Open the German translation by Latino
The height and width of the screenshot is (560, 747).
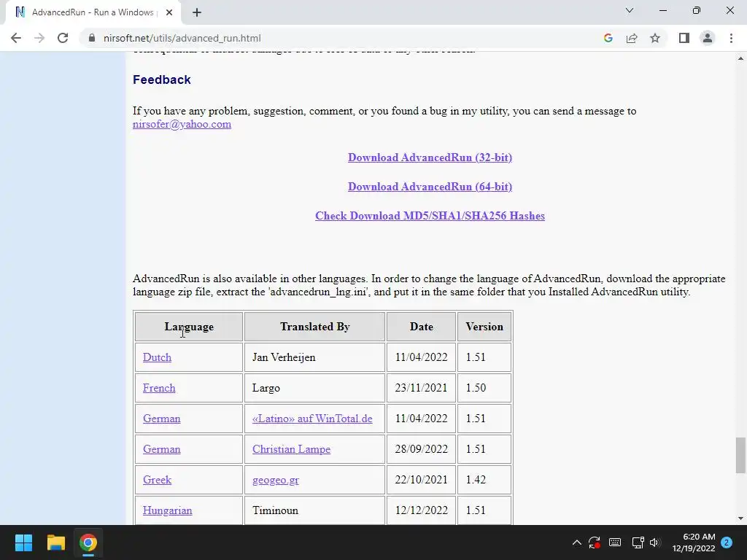click(161, 419)
